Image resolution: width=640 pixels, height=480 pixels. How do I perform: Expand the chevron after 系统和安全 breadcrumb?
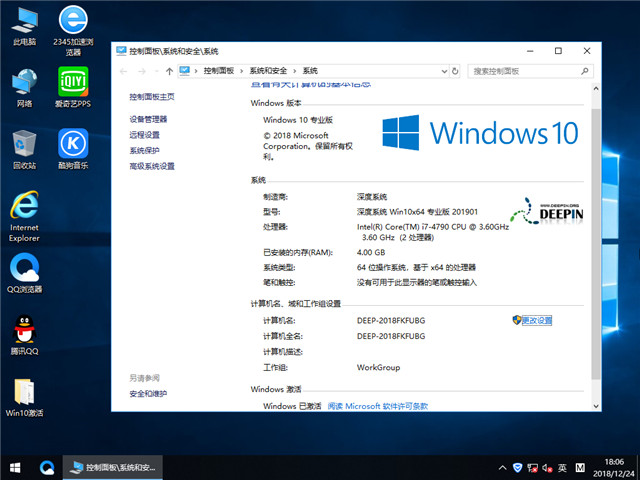(x=295, y=71)
